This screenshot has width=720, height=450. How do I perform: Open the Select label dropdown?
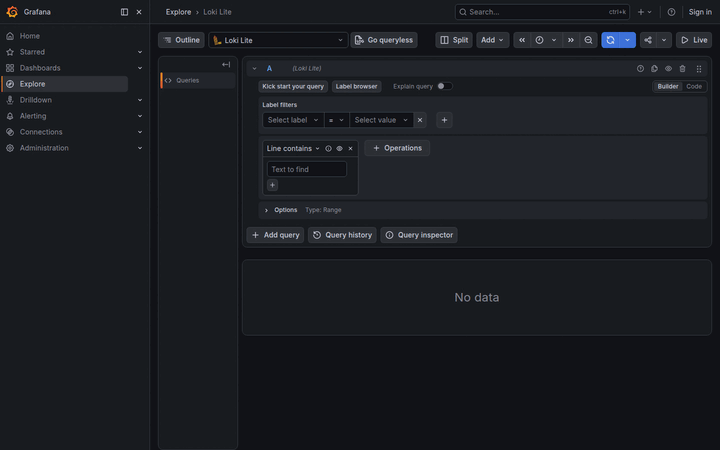click(x=293, y=120)
